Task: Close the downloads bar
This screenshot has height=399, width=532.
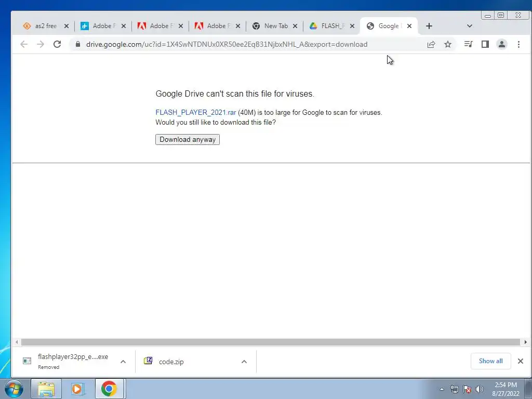Action: [x=521, y=361]
